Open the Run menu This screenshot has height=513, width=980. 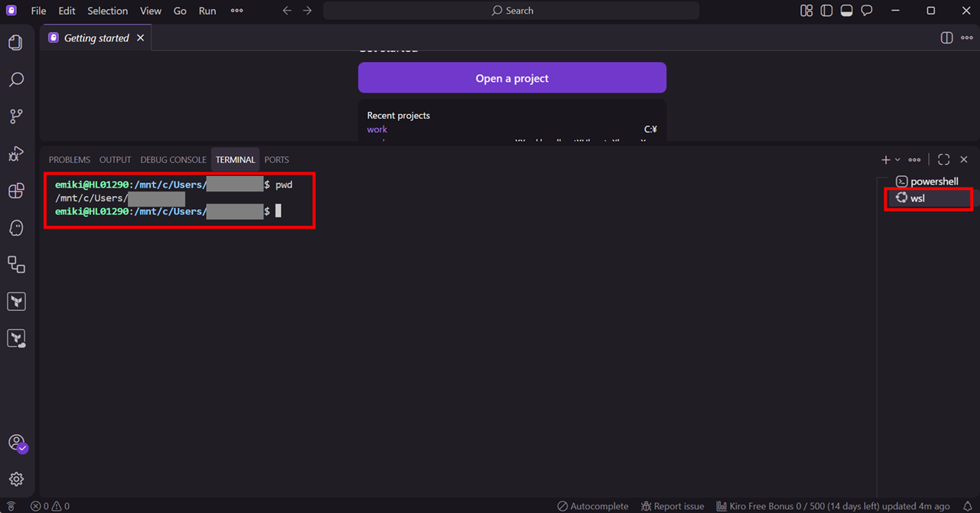click(207, 11)
